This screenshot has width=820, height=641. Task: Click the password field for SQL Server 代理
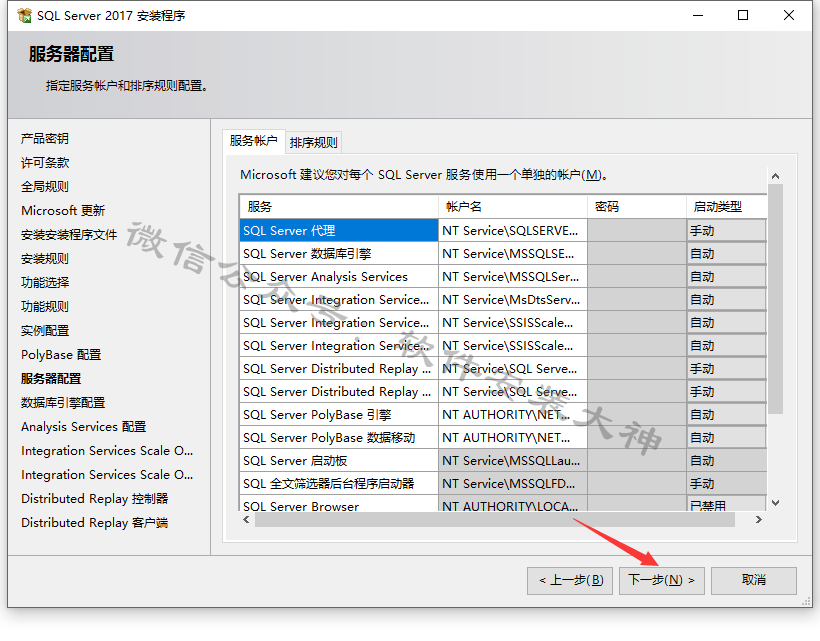coord(637,231)
